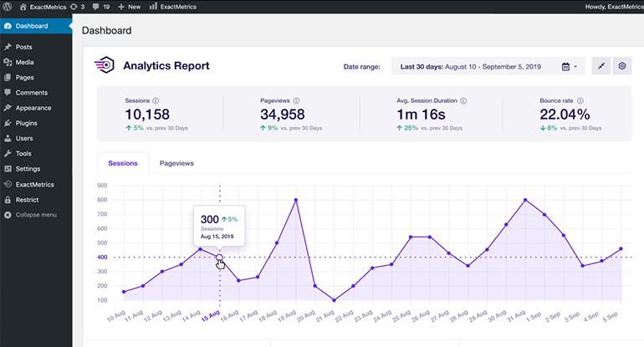
Task: Click the Sessions info icon
Action: point(156,100)
